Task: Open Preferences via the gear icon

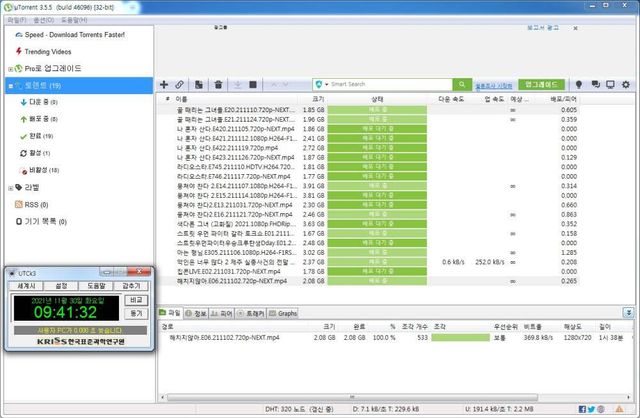Action: [626, 85]
